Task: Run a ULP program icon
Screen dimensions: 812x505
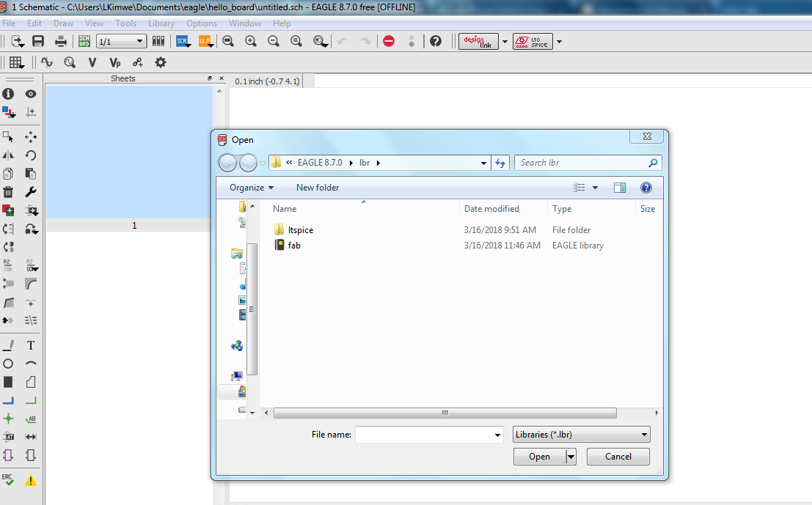Action: click(x=205, y=41)
